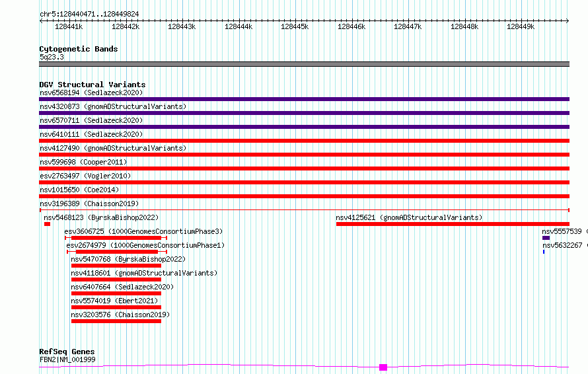Click the 128449k ruler position
This screenshot has width=588, height=374.
click(x=520, y=26)
